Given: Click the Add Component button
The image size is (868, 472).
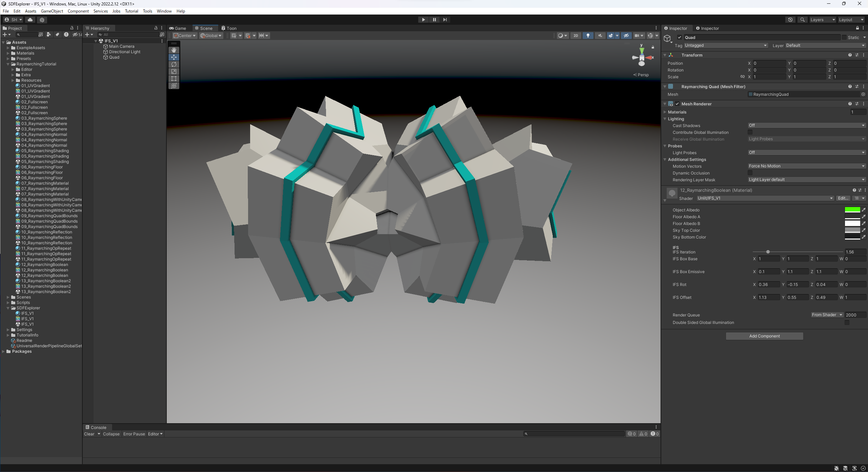Looking at the screenshot, I should coord(764,336).
